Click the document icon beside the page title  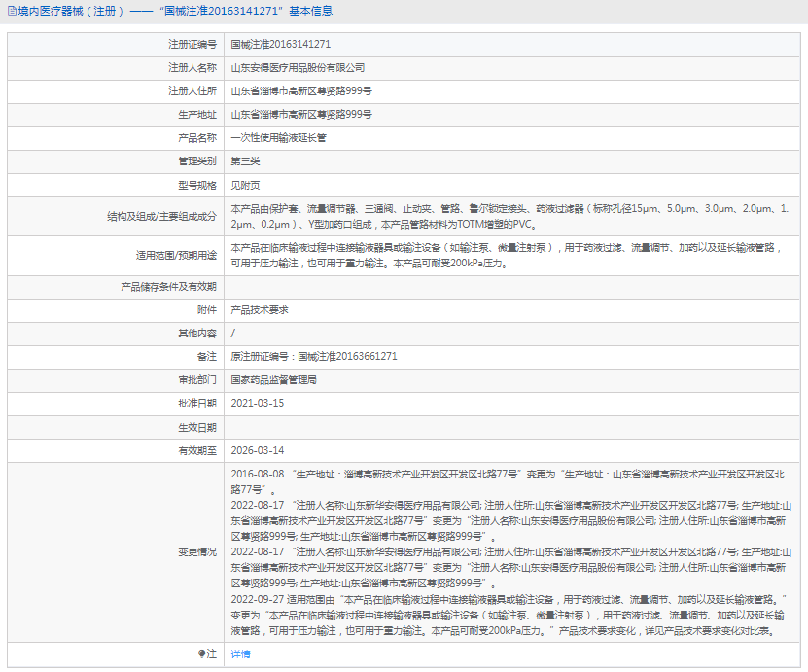(12, 11)
